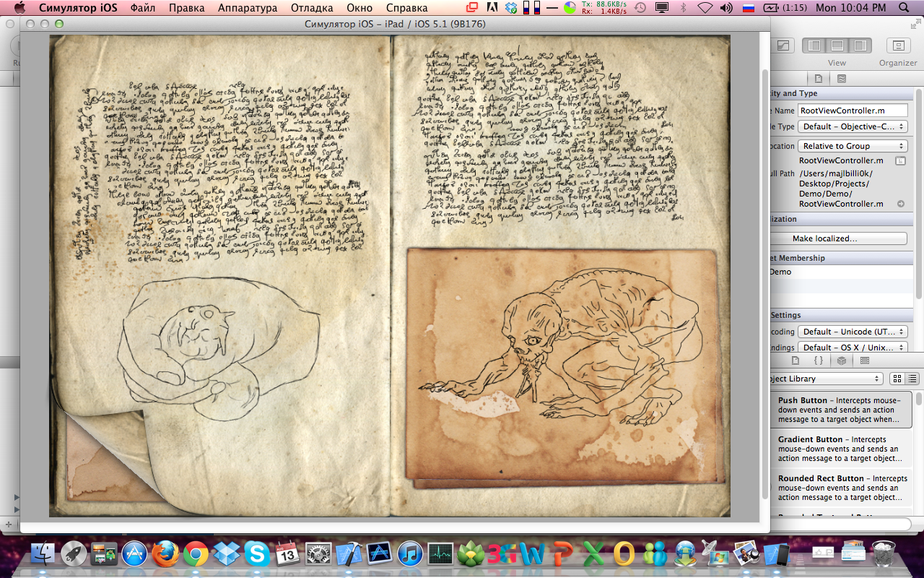
Task: Open the File Template library icon
Action: click(795, 360)
